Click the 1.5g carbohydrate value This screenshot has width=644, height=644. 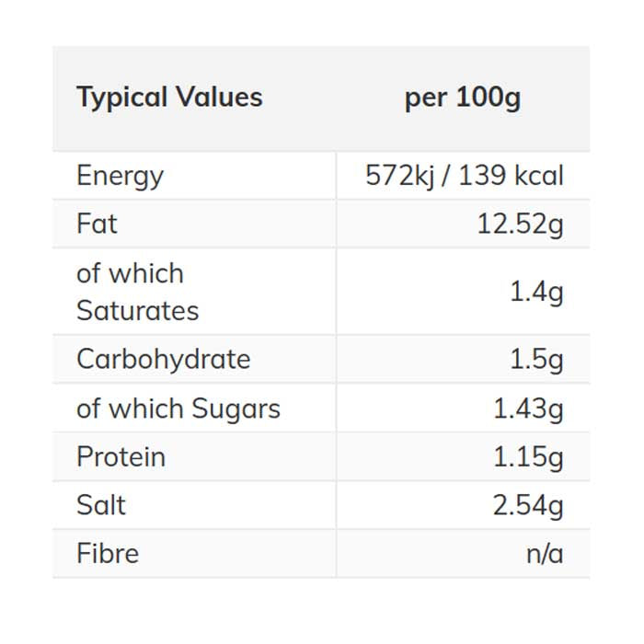pyautogui.click(x=536, y=359)
